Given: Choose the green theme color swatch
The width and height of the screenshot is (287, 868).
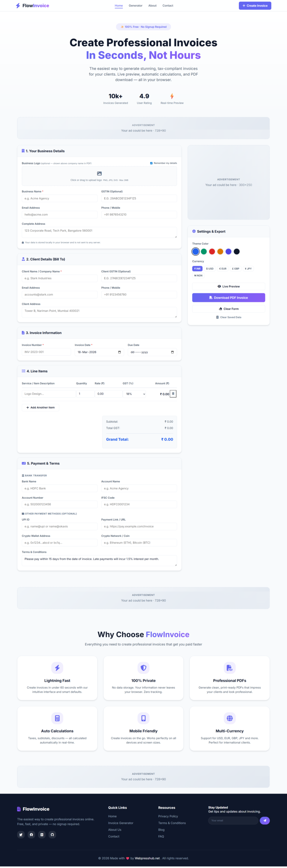Looking at the screenshot, I should click(x=204, y=252).
